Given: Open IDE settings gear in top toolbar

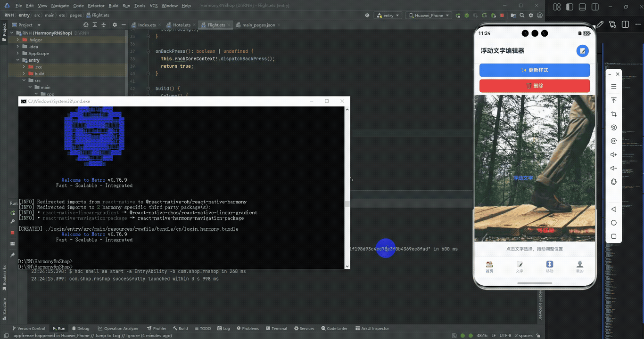Looking at the screenshot, I should click(x=531, y=15).
